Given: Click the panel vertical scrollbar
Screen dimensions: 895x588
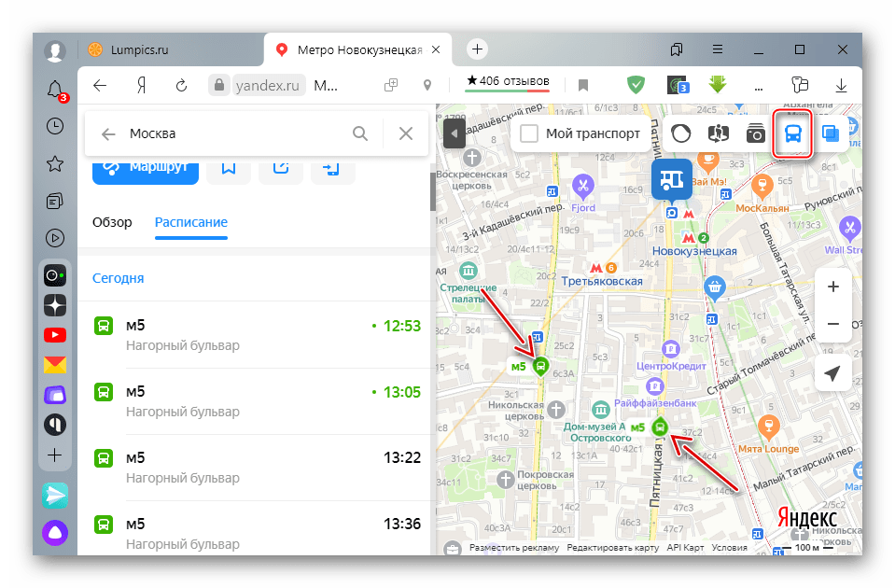Looking at the screenshot, I should pyautogui.click(x=432, y=190).
